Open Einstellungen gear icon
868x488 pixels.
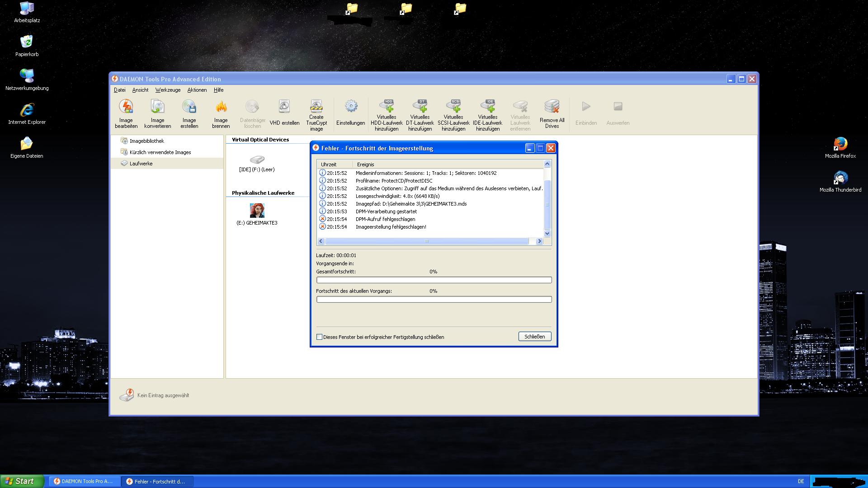(351, 107)
